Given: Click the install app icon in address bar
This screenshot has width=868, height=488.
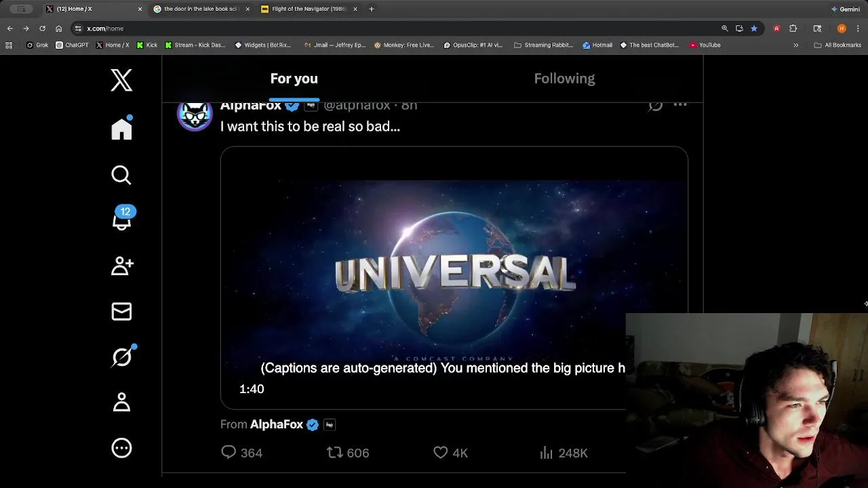Looking at the screenshot, I should pos(739,28).
